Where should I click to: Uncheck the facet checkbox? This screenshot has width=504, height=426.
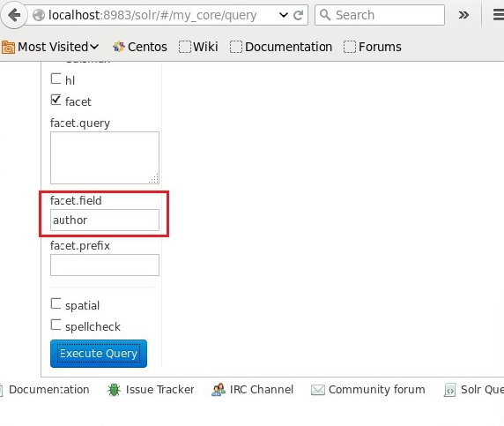(56, 100)
